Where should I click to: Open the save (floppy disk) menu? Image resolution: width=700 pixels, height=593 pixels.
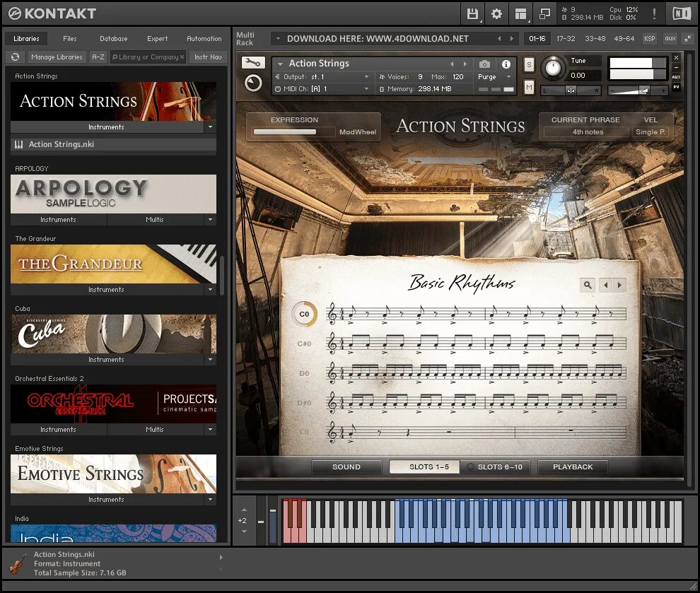[472, 14]
